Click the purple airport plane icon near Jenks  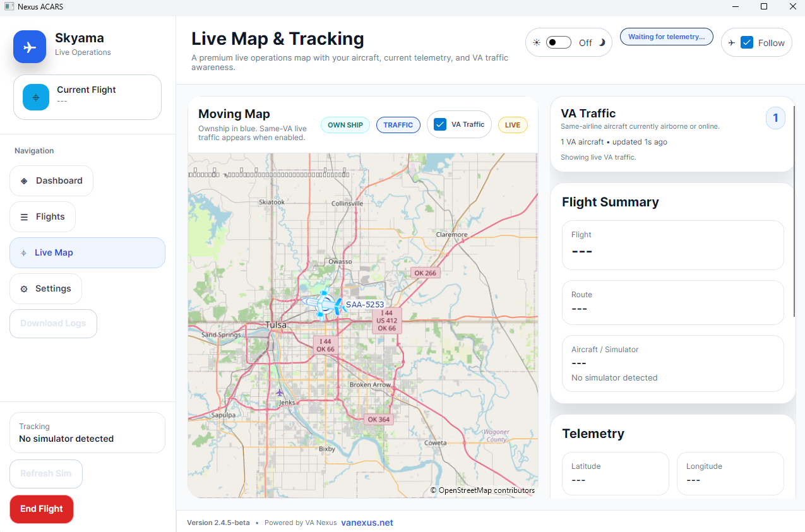(x=280, y=392)
